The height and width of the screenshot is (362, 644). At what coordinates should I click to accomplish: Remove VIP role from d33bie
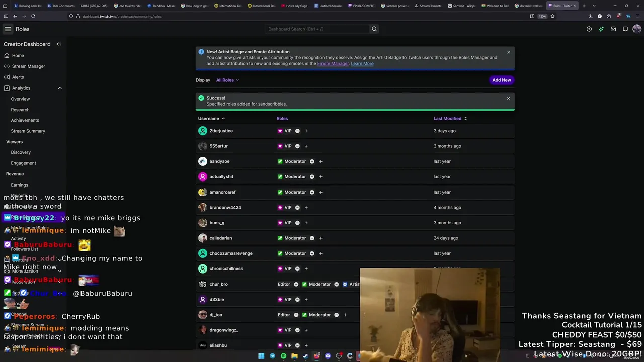pyautogui.click(x=297, y=300)
